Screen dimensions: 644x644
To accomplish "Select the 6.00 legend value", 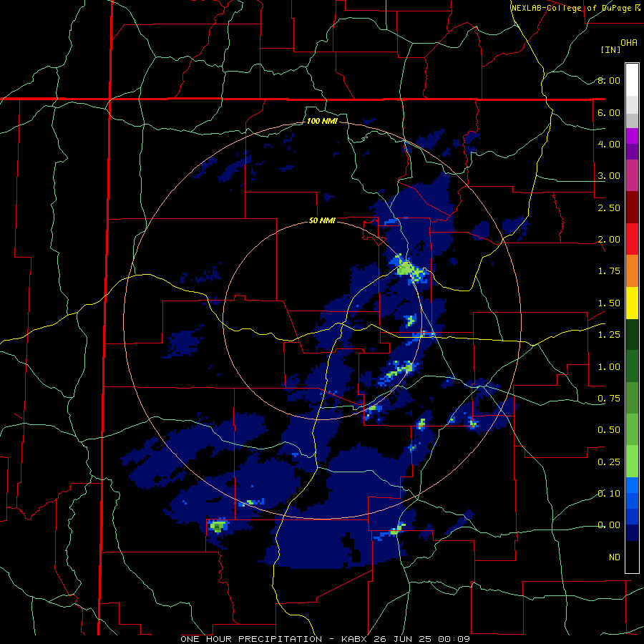I will tap(609, 112).
